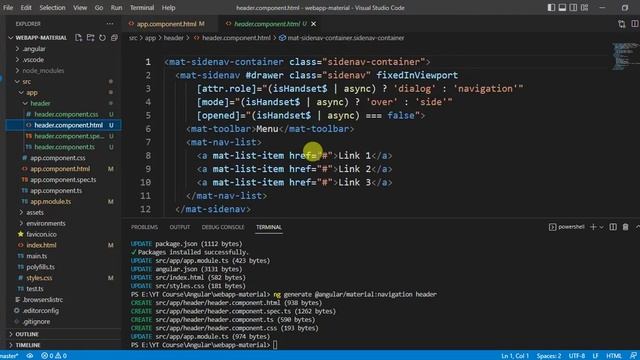Open the View menu

pyautogui.click(x=80, y=7)
